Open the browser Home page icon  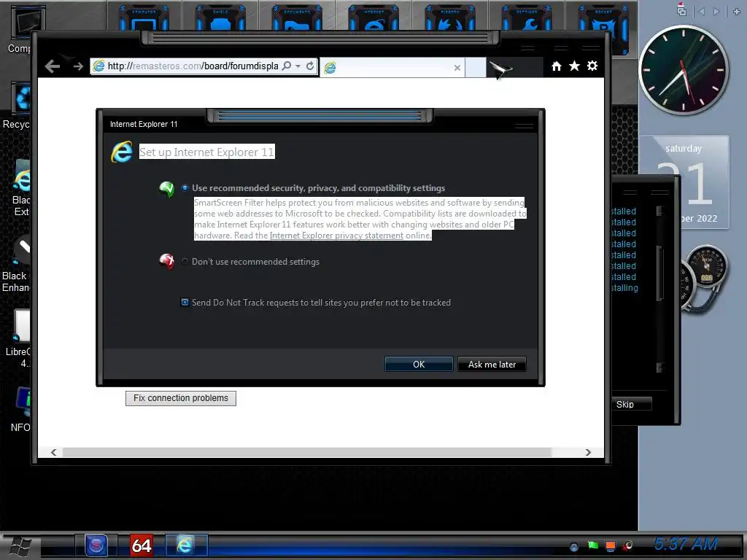point(556,66)
